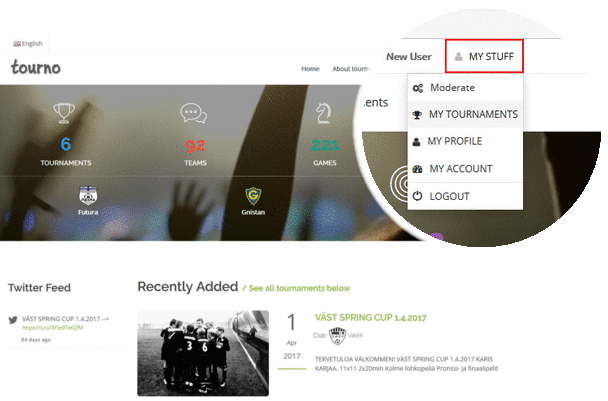608x401 pixels.
Task: Open the English language selector
Action: (x=28, y=44)
